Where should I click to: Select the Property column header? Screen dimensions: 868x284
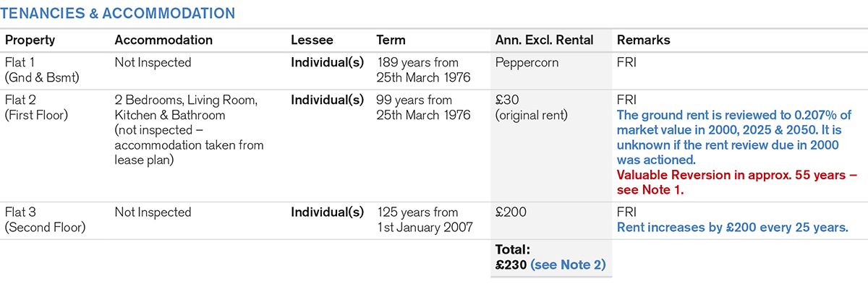coord(30,40)
